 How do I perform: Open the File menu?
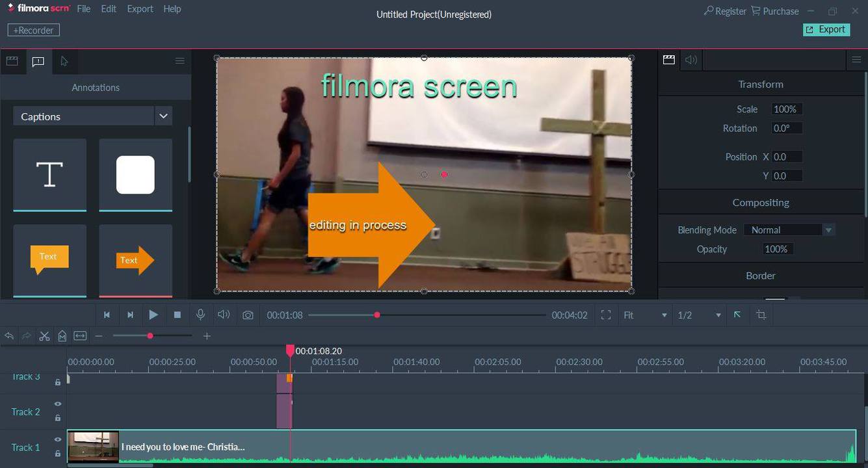[83, 9]
